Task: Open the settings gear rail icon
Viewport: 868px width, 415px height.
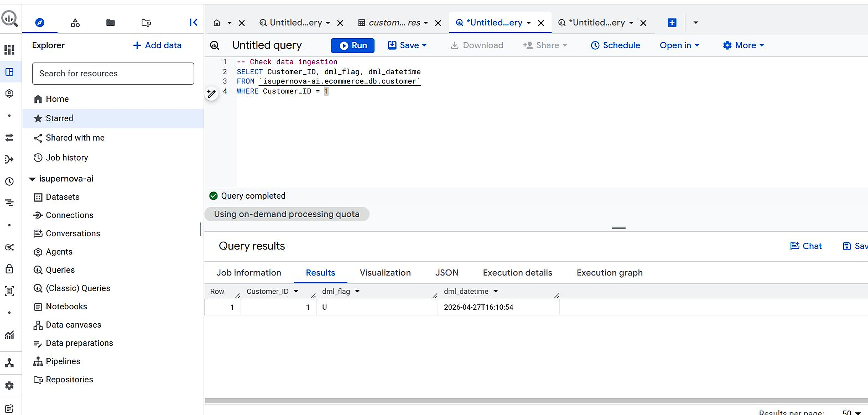Action: pyautogui.click(x=9, y=385)
